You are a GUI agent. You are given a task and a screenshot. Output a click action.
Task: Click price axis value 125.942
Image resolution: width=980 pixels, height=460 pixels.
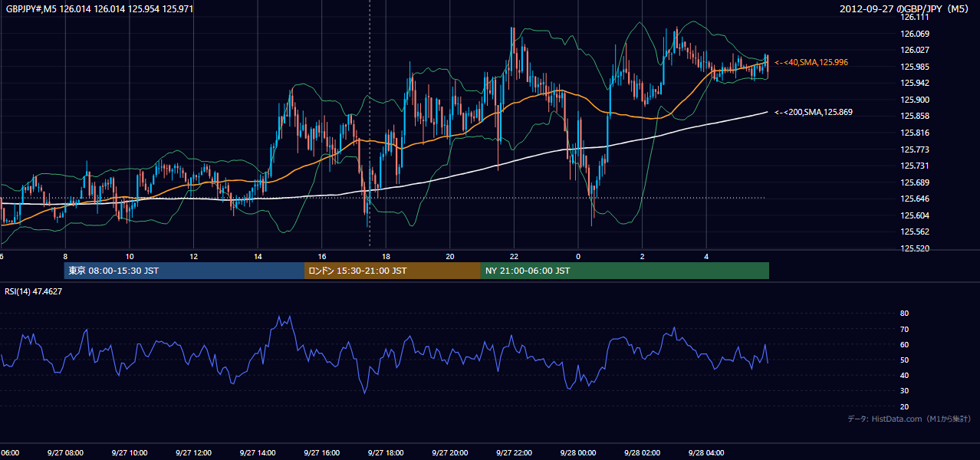click(914, 83)
